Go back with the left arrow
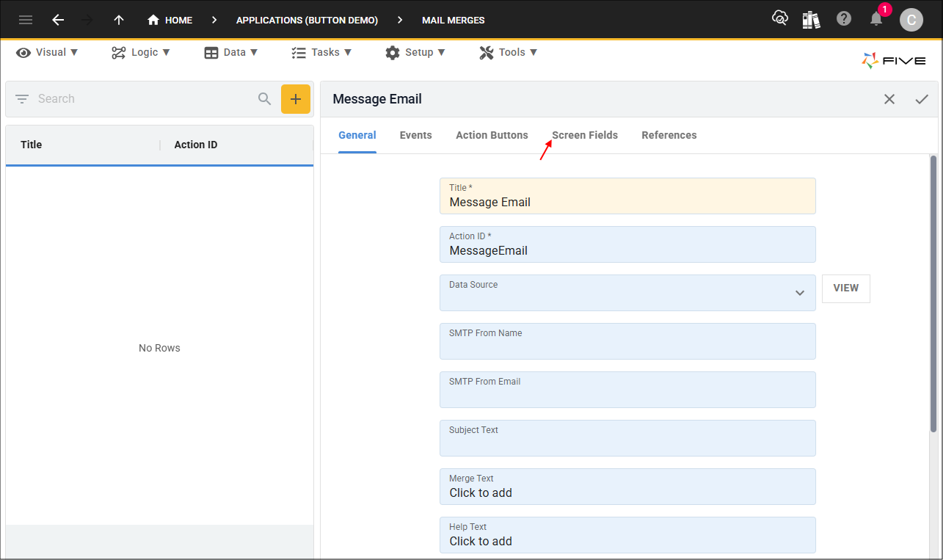 pos(58,20)
